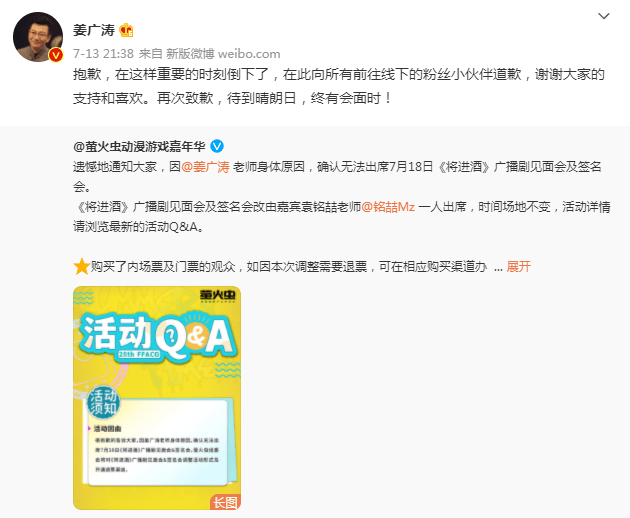The height and width of the screenshot is (518, 630).
Task: Click the orange V verification badge on avatar
Action: click(56, 55)
